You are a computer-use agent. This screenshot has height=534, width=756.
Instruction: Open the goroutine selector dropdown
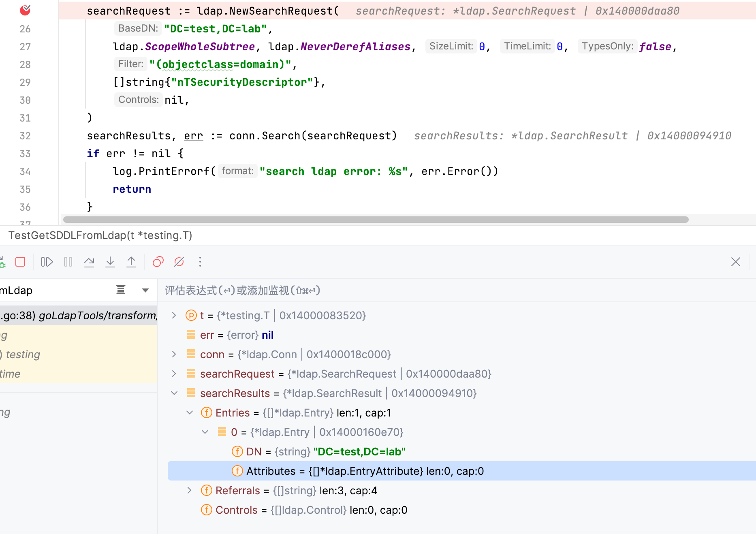click(x=145, y=290)
